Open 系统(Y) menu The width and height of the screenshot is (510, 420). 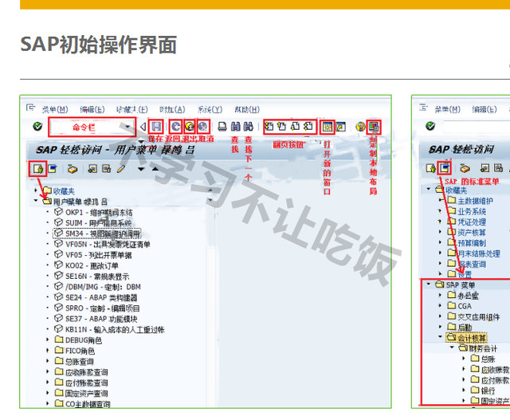[x=210, y=110]
